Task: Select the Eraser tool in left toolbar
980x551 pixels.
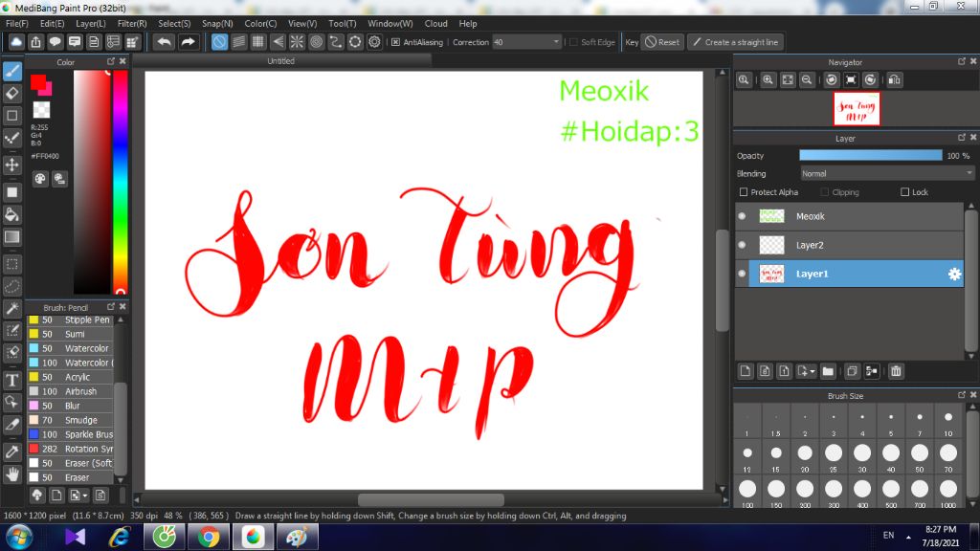Action: (x=11, y=94)
